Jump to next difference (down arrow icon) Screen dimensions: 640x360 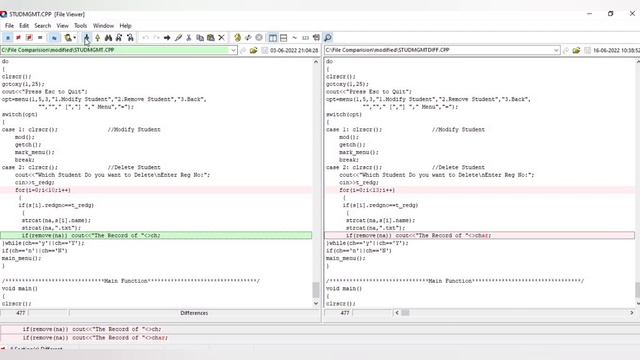(x=87, y=38)
